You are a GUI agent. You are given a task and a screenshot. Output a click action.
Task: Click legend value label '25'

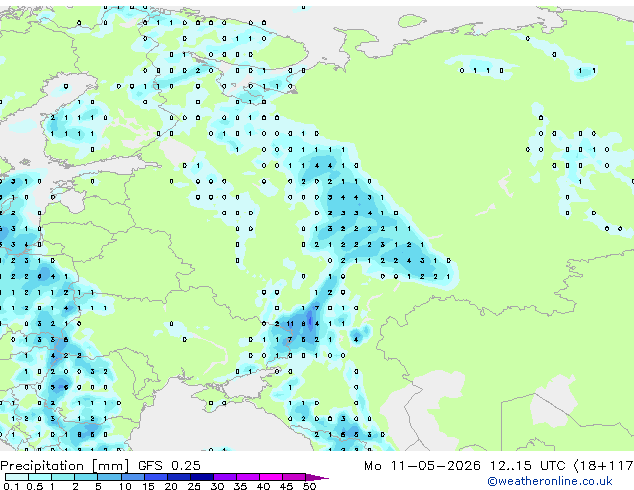tap(194, 486)
